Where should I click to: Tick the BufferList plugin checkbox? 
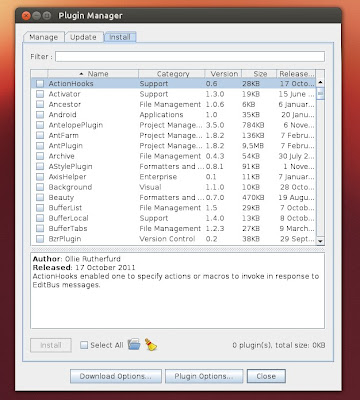coord(40,208)
